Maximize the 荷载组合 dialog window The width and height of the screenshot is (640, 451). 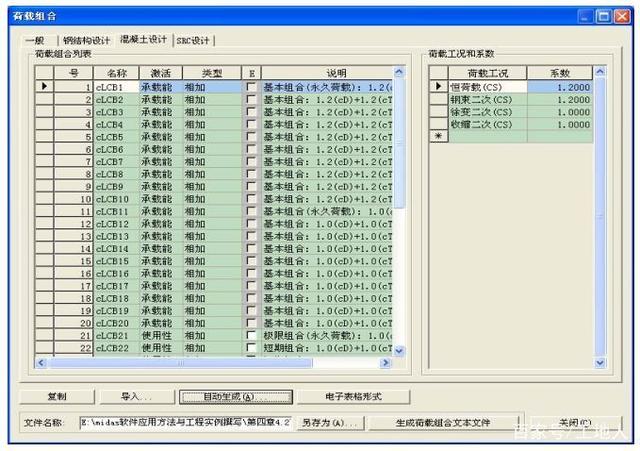coord(604,16)
